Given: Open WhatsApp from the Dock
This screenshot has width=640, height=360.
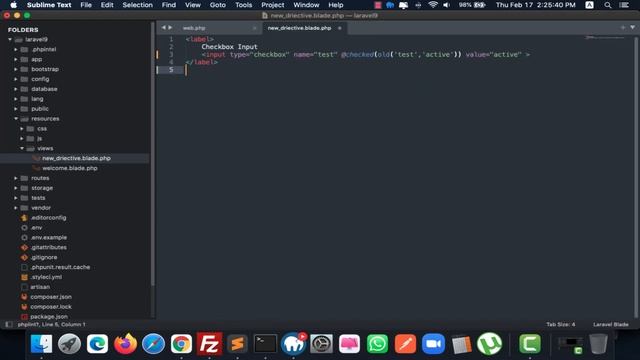Looking at the screenshot, I should click(378, 344).
